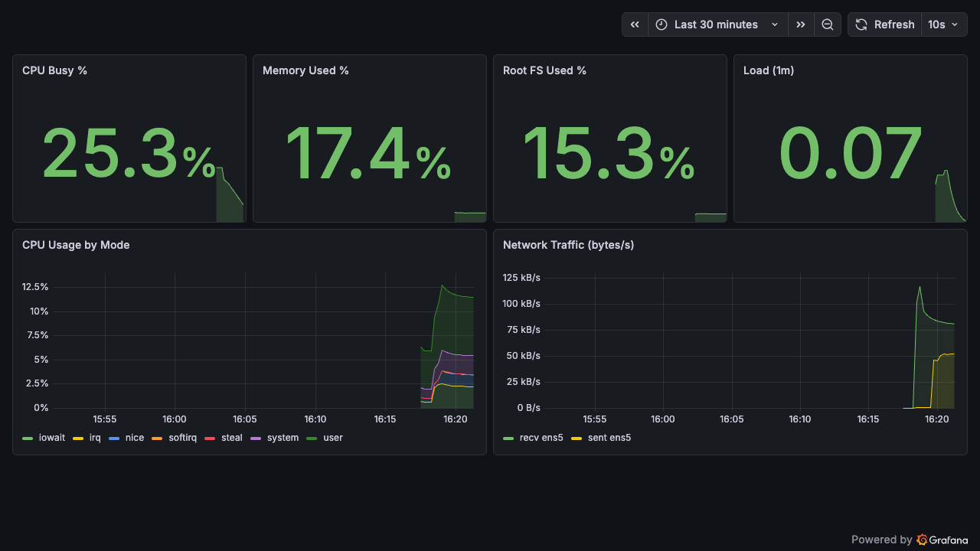The width and height of the screenshot is (980, 551).
Task: Toggle the sent ens5 legend series
Action: coord(609,438)
